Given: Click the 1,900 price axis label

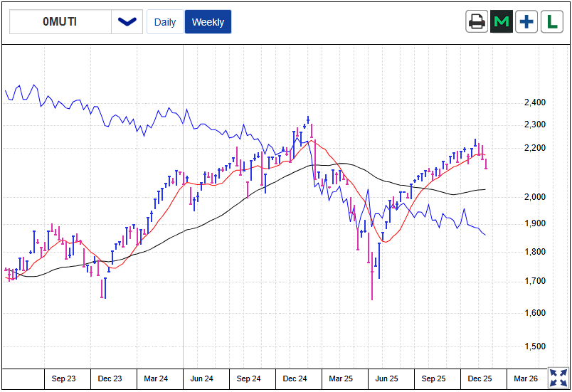Looking at the screenshot, I should (535, 223).
